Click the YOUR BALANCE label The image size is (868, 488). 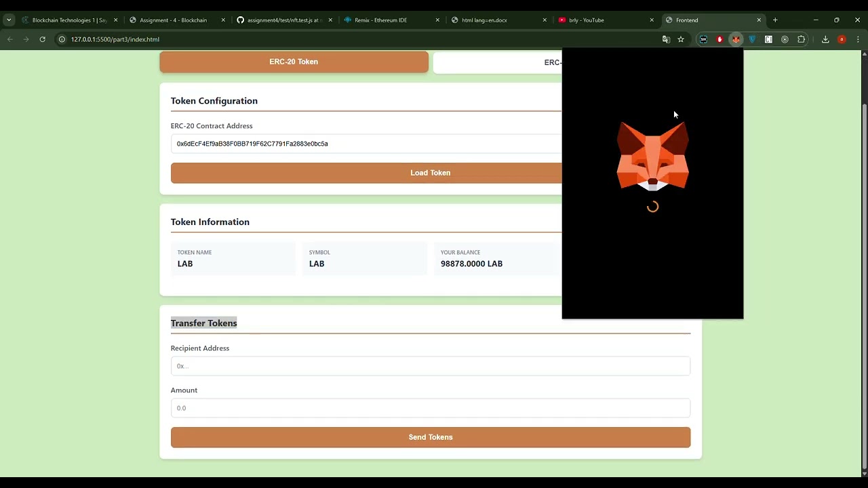coord(460,252)
